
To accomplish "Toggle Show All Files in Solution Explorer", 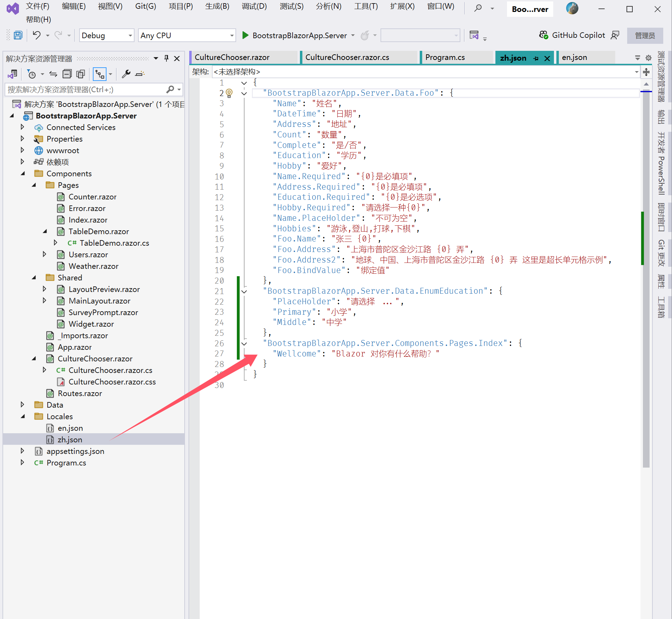I will tap(81, 74).
